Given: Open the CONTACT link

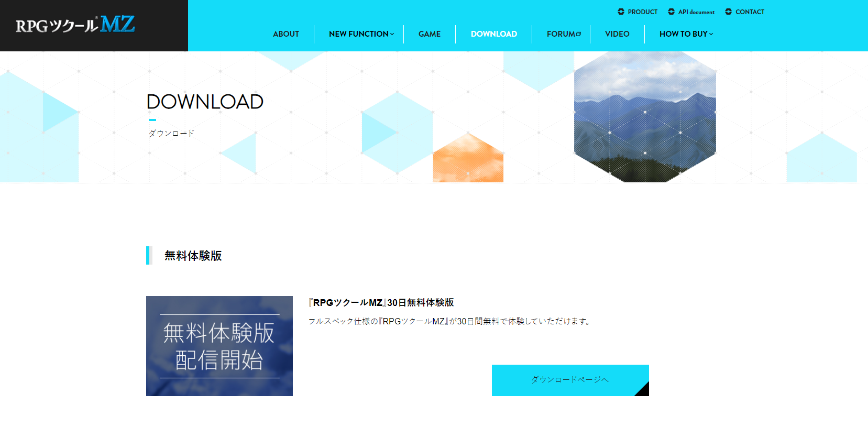Looking at the screenshot, I should (x=750, y=12).
